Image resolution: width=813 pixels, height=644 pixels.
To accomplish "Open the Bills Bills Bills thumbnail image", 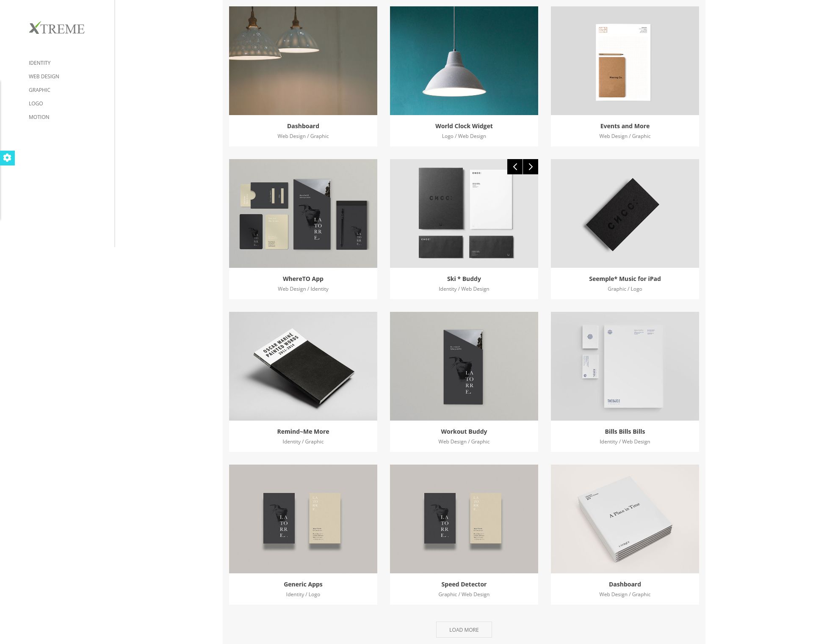I will (x=625, y=366).
